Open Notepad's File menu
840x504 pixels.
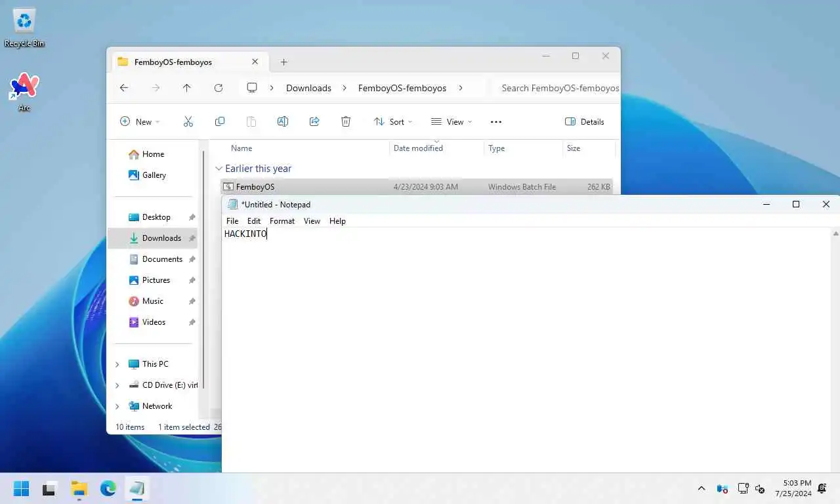[232, 221]
